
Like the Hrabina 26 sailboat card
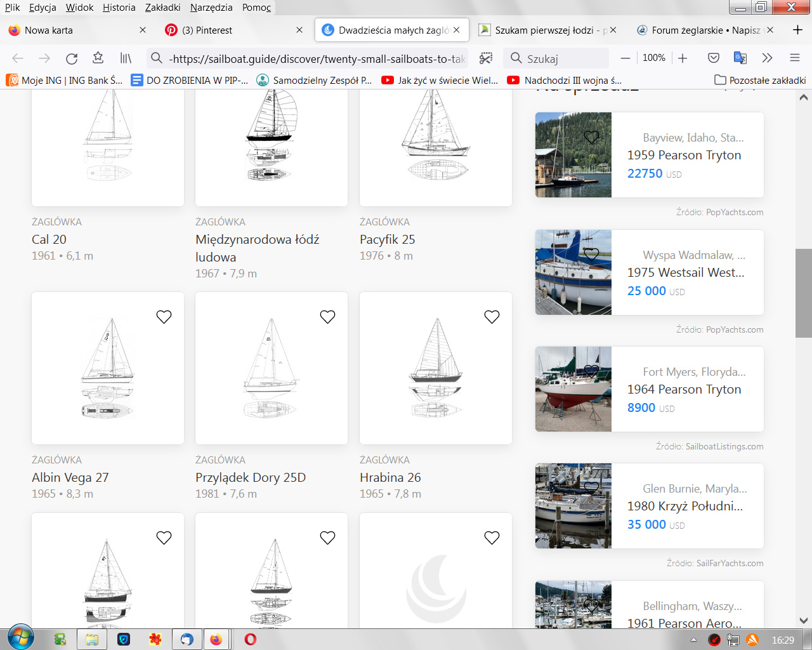pos(492,317)
